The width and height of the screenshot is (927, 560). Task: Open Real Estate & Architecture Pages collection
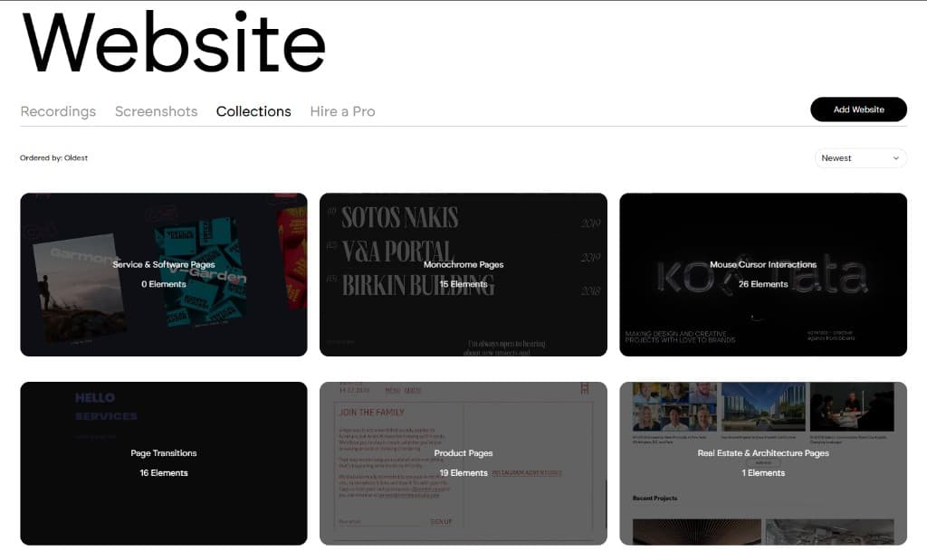tap(763, 464)
